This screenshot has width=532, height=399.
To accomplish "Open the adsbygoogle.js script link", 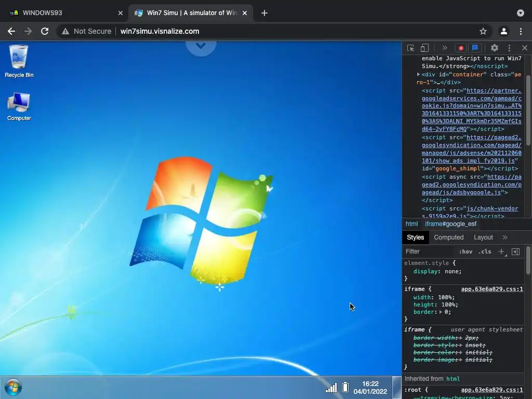I will tap(472, 184).
